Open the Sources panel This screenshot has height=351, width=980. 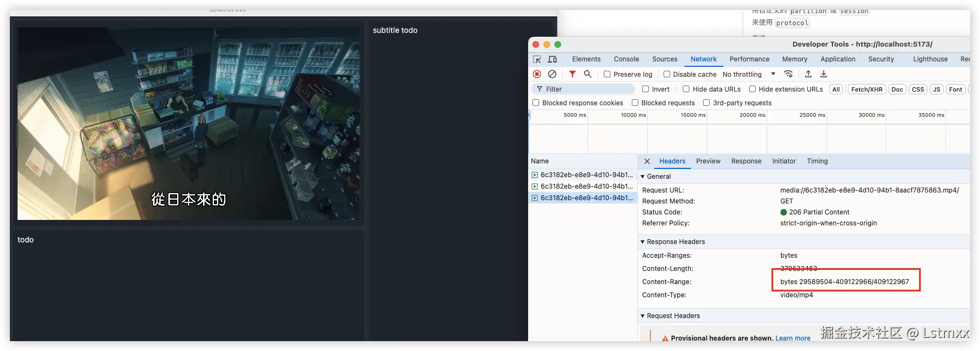665,59
